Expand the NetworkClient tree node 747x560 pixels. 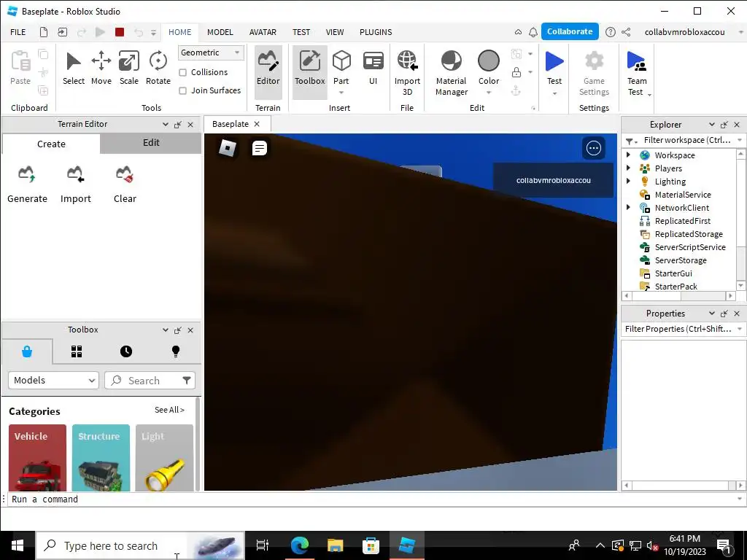[628, 207]
